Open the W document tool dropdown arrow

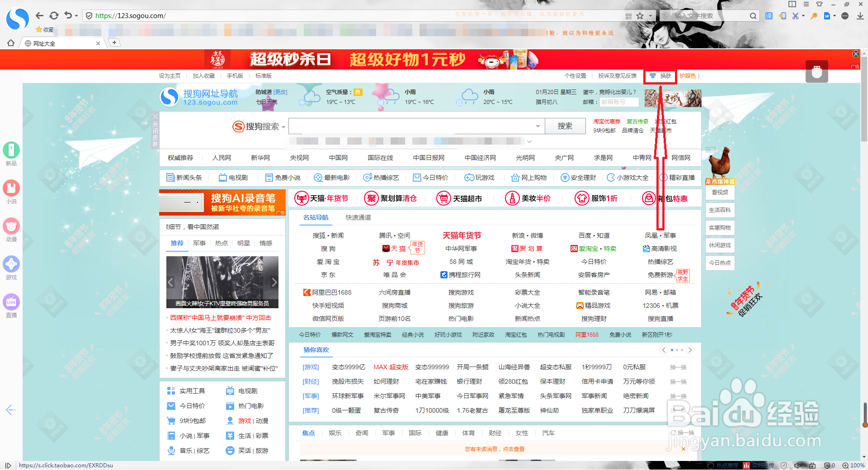pos(835,16)
